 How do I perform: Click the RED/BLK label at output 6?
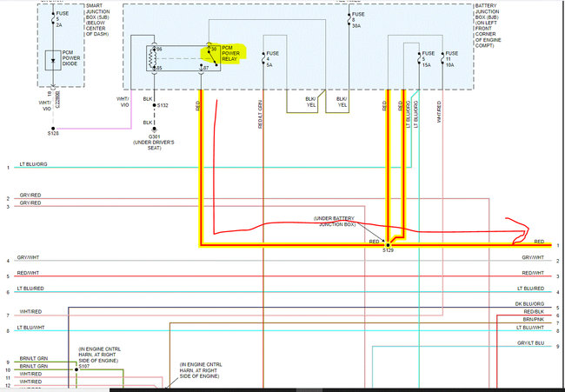[x=534, y=312]
